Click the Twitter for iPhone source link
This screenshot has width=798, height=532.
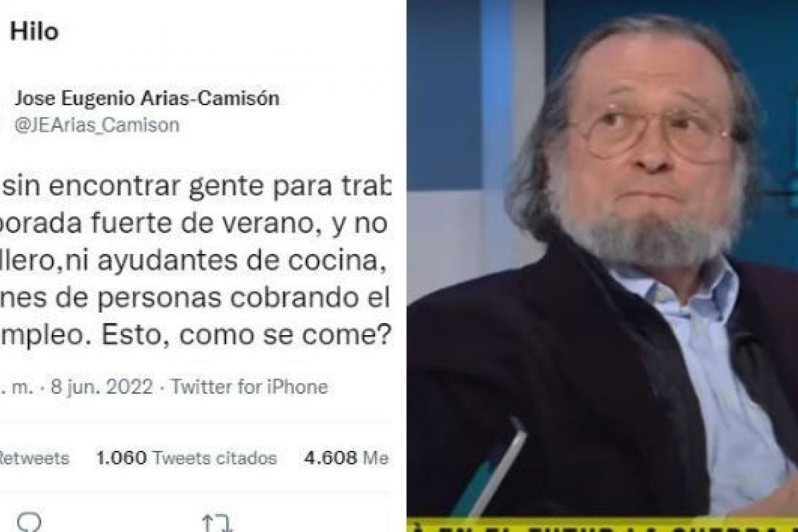coord(249,387)
